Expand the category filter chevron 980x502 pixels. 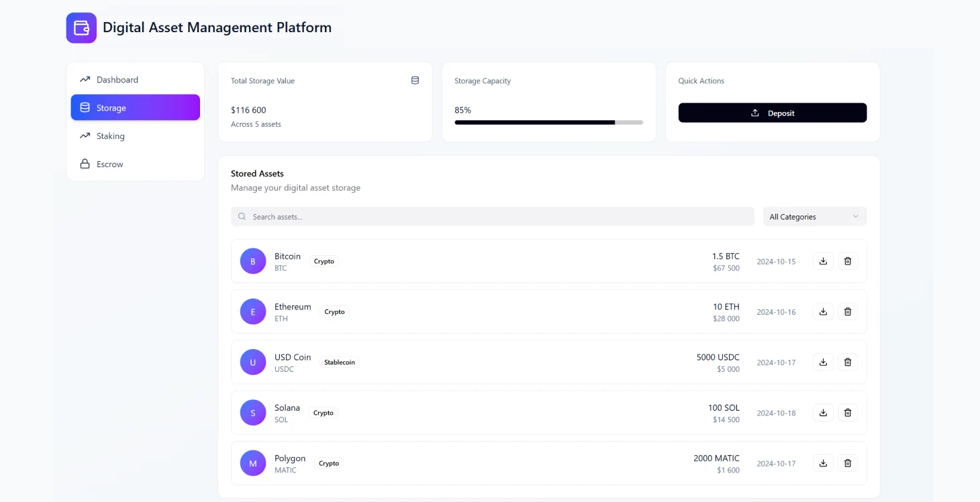coord(855,216)
